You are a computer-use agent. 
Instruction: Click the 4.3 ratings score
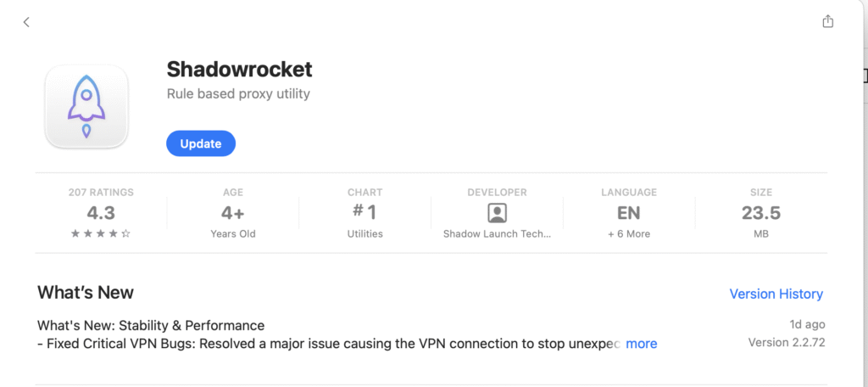tap(101, 213)
